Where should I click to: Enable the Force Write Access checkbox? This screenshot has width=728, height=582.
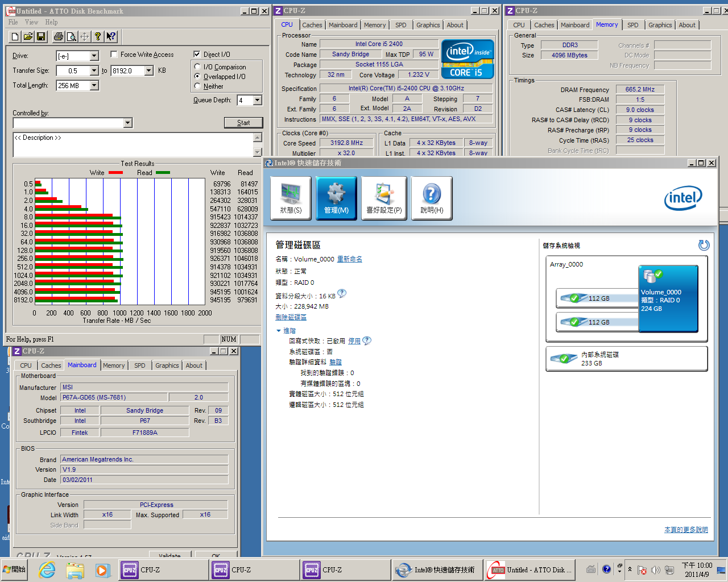(x=114, y=55)
